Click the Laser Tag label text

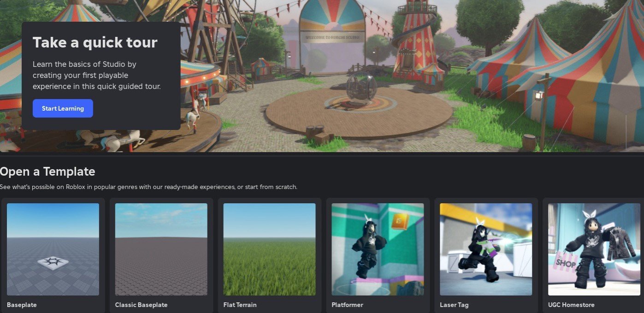pyautogui.click(x=454, y=305)
